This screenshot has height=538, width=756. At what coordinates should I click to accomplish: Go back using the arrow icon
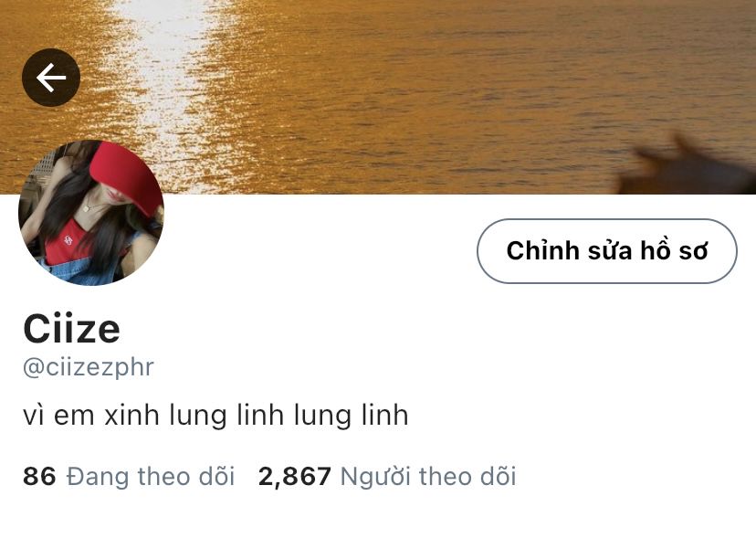click(51, 78)
